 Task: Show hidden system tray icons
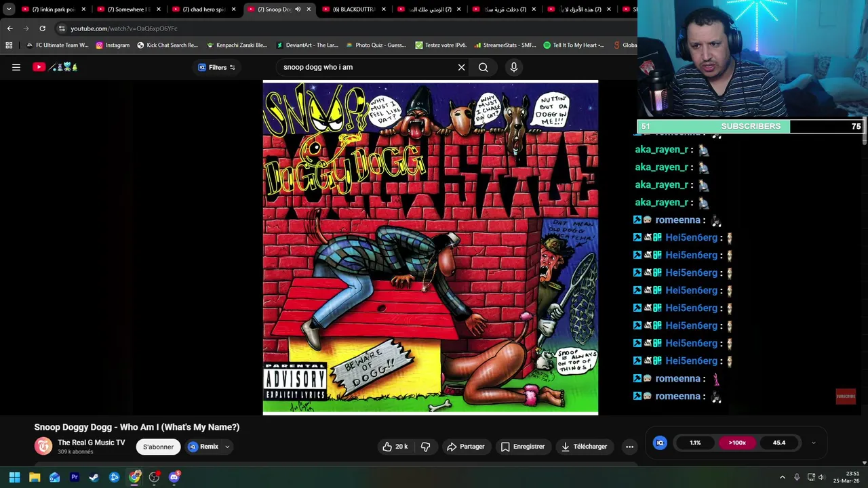pyautogui.click(x=782, y=477)
